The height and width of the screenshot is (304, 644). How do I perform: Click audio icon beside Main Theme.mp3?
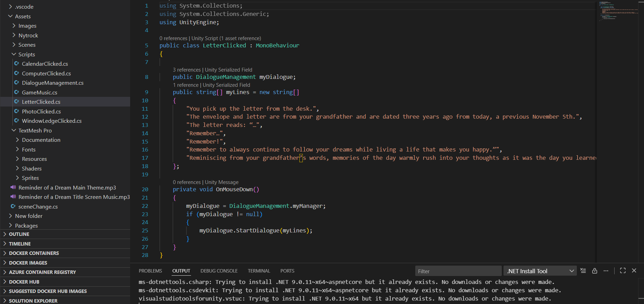(13, 187)
